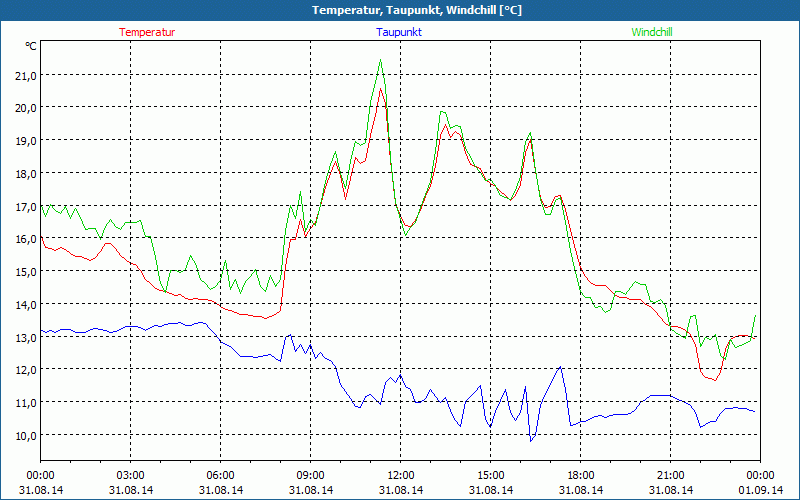Click the 16,0 y-axis value

(26, 239)
